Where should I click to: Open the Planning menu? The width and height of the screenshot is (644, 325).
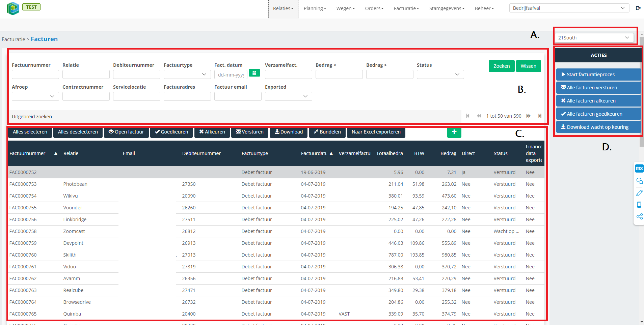315,8
